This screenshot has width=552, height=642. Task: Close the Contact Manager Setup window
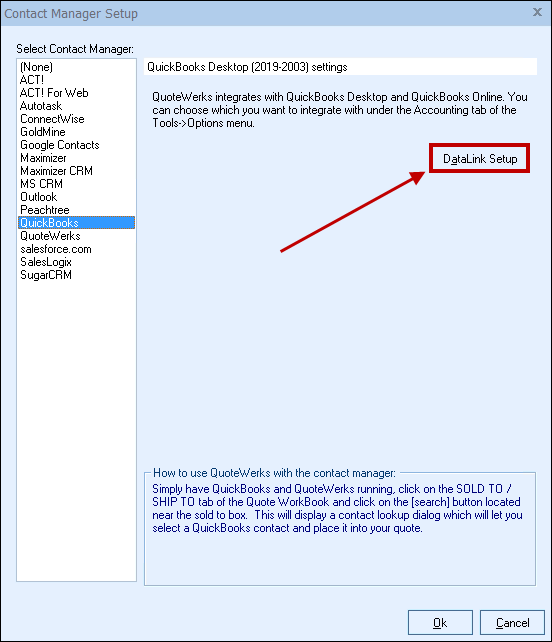537,12
